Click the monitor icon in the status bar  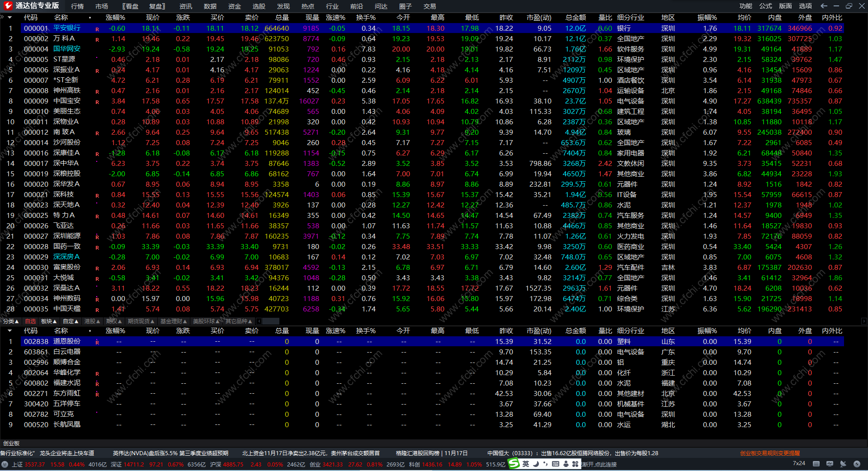(830, 464)
